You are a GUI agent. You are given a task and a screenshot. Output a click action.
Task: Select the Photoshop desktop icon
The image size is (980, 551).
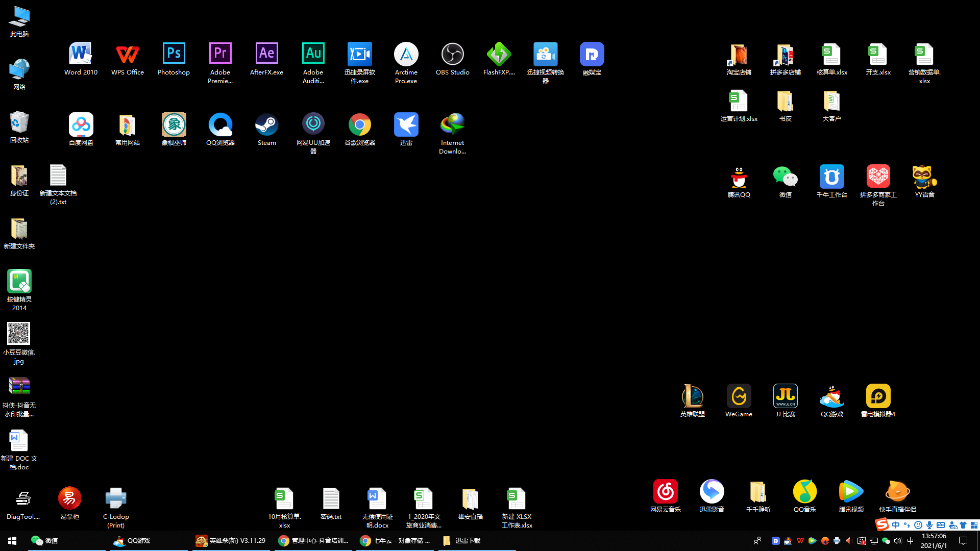[174, 59]
